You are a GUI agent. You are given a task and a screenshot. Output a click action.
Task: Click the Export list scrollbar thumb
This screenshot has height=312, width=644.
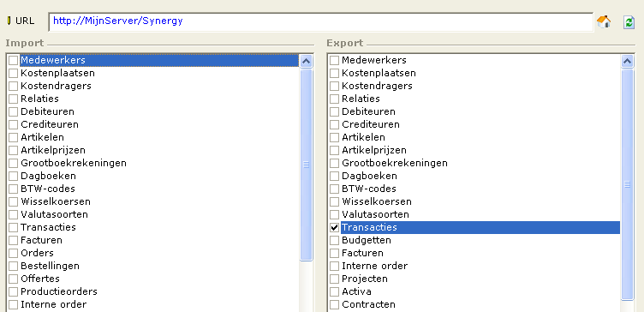pos(628,184)
